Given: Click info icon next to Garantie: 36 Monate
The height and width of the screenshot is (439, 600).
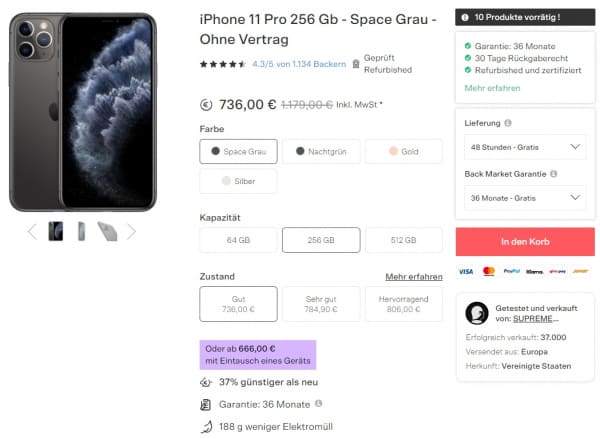Looking at the screenshot, I should [319, 404].
